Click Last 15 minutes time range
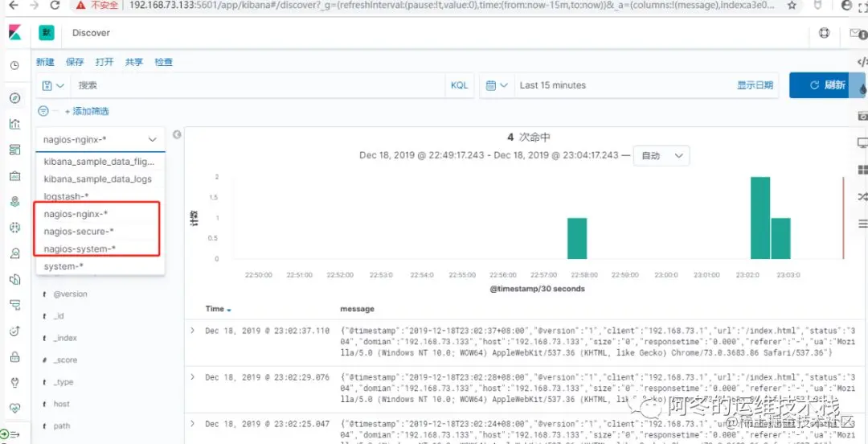Viewport: 868px width, 444px height. [552, 85]
